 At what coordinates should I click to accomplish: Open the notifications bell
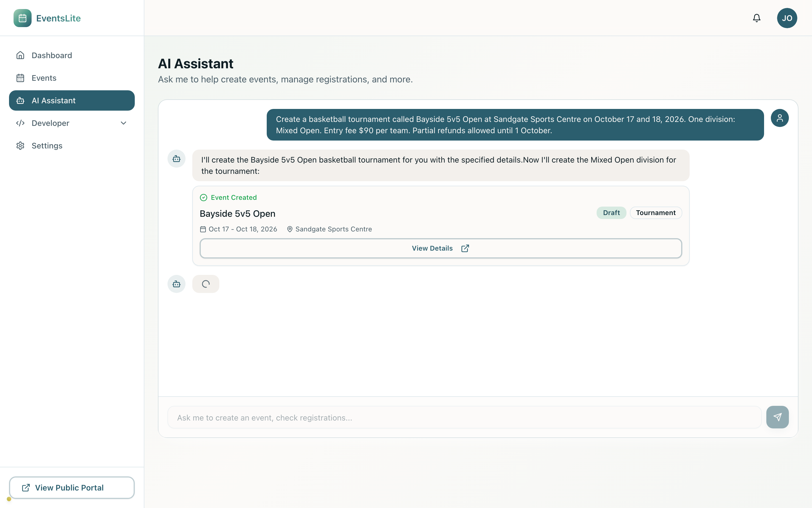(x=756, y=18)
